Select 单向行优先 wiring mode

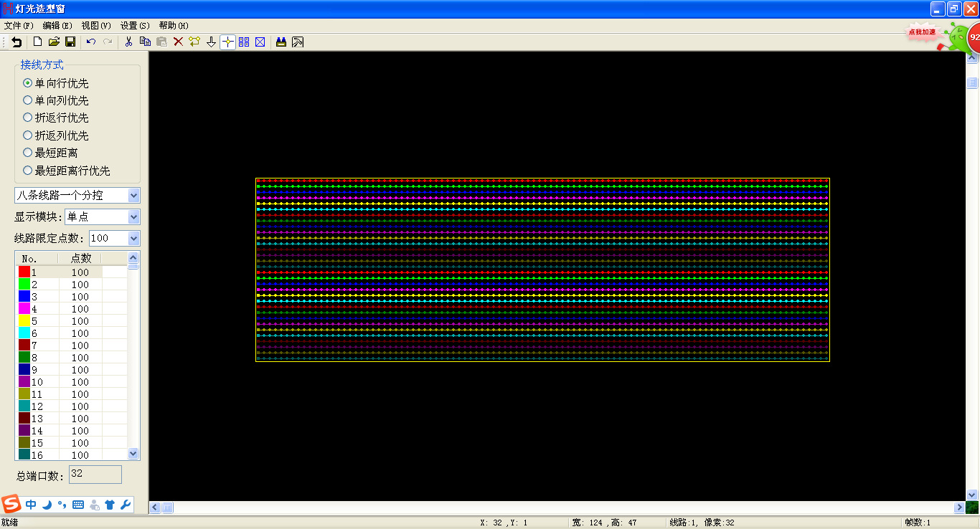pos(56,83)
